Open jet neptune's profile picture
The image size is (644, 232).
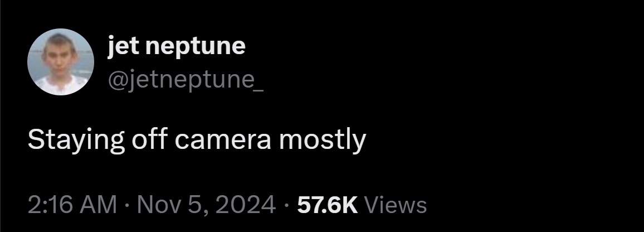61,62
